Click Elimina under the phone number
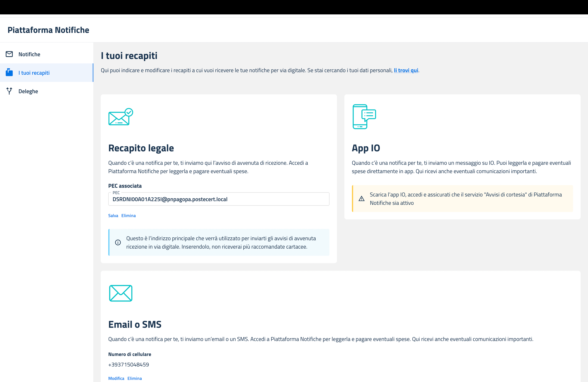 click(x=134, y=378)
